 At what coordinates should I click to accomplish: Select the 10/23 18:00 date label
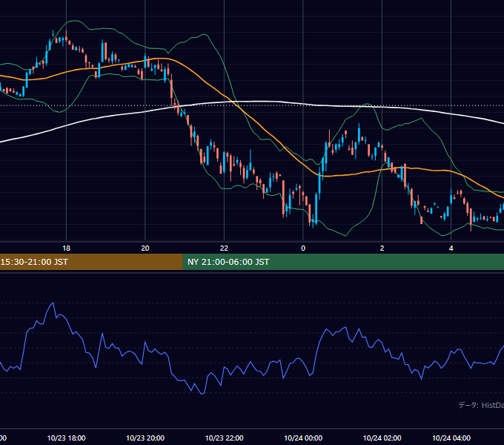point(66,438)
